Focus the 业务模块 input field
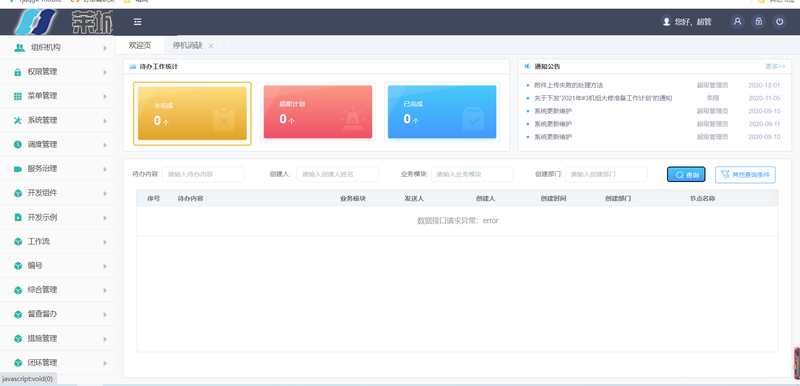The height and width of the screenshot is (386, 800). pyautogui.click(x=472, y=174)
